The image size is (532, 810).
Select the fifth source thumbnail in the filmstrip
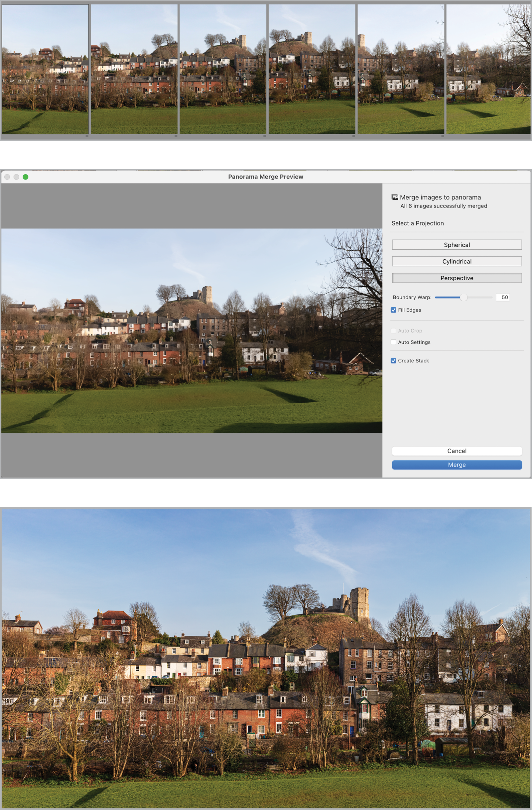click(x=401, y=69)
